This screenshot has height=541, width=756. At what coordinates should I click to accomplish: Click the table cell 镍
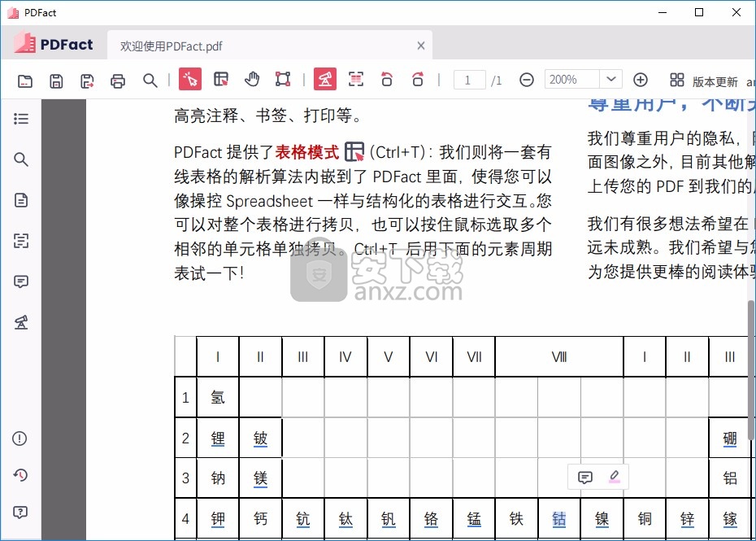pyautogui.click(x=602, y=519)
